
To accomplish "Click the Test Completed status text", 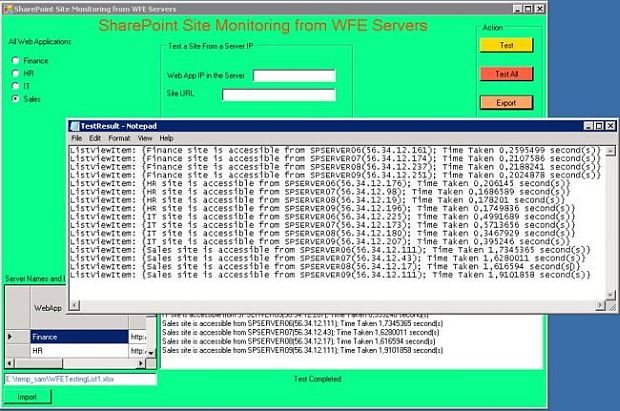I will 318,379.
